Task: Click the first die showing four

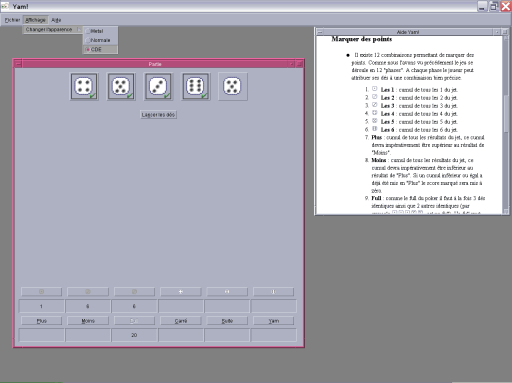Action: click(84, 87)
